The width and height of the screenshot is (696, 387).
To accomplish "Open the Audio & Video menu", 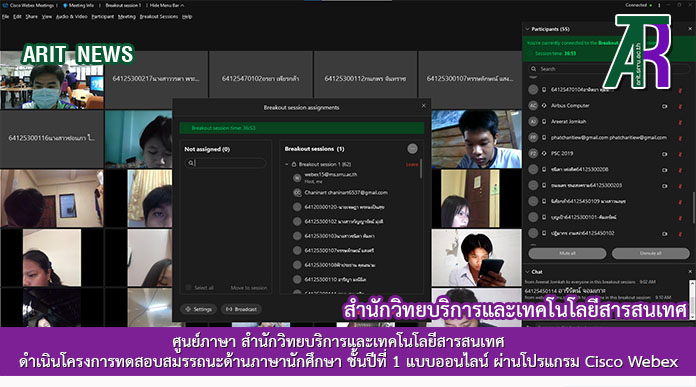I will click(71, 17).
